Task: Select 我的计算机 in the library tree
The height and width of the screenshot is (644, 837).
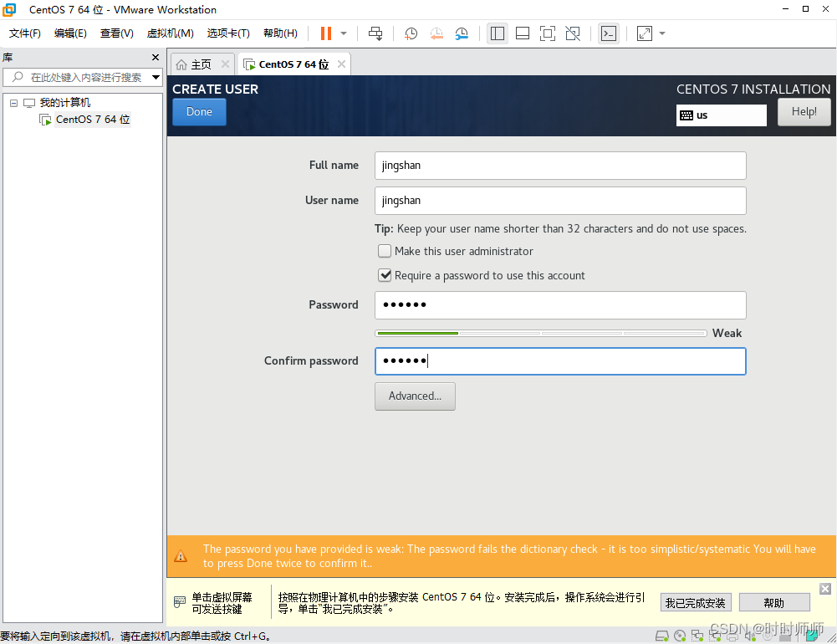Action: (x=65, y=103)
